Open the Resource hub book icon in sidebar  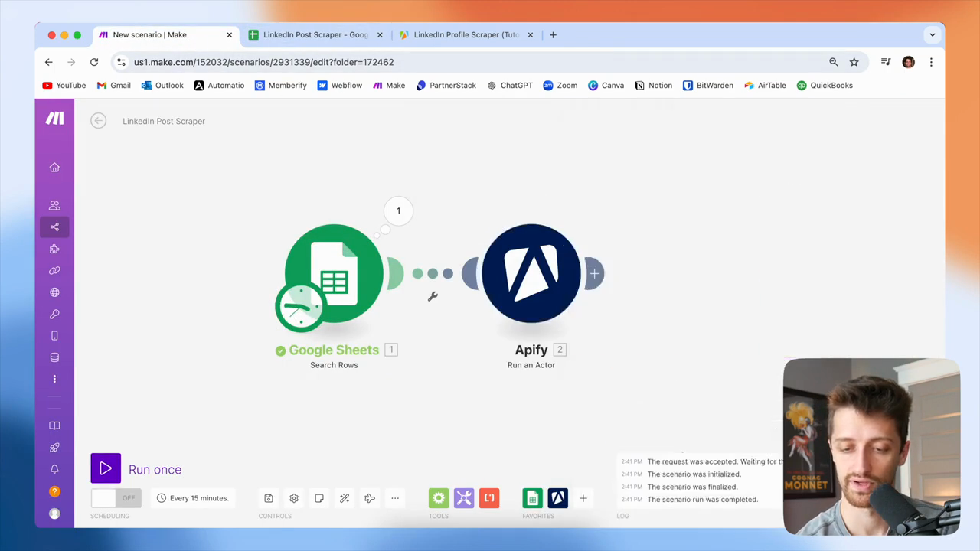[x=54, y=425]
